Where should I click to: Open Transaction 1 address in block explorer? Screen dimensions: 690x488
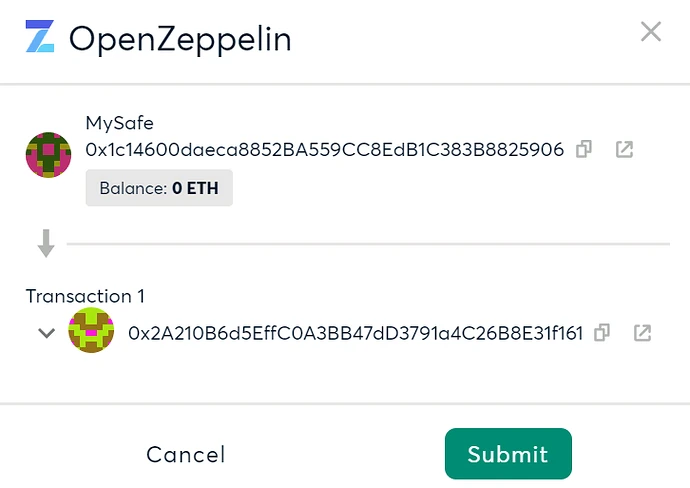[643, 333]
